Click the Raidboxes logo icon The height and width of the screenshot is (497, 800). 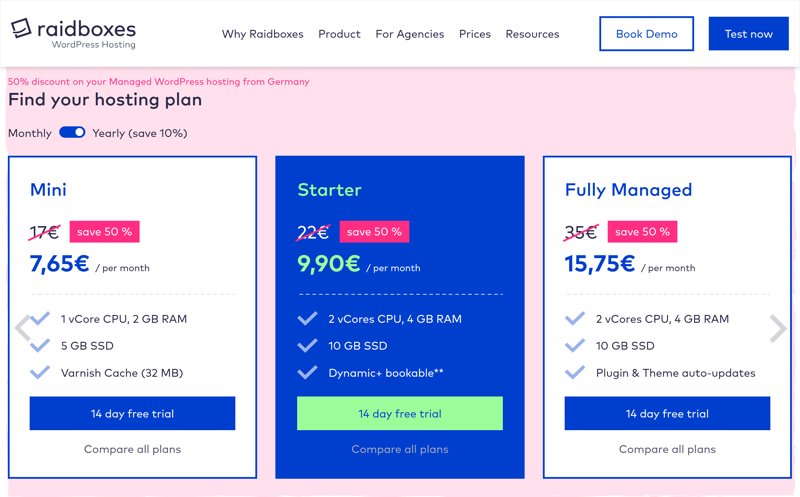point(21,28)
